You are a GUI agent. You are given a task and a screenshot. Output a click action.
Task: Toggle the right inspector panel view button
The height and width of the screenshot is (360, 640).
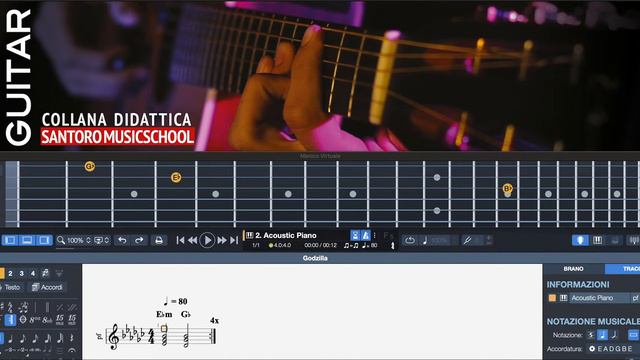(44, 240)
